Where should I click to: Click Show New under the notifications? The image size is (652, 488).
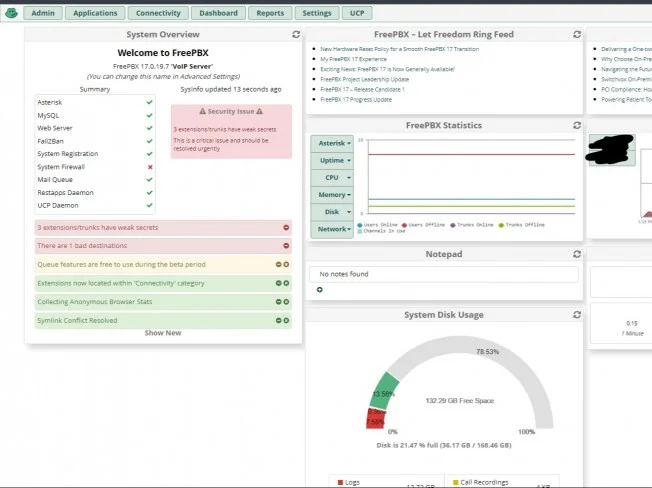pos(163,333)
